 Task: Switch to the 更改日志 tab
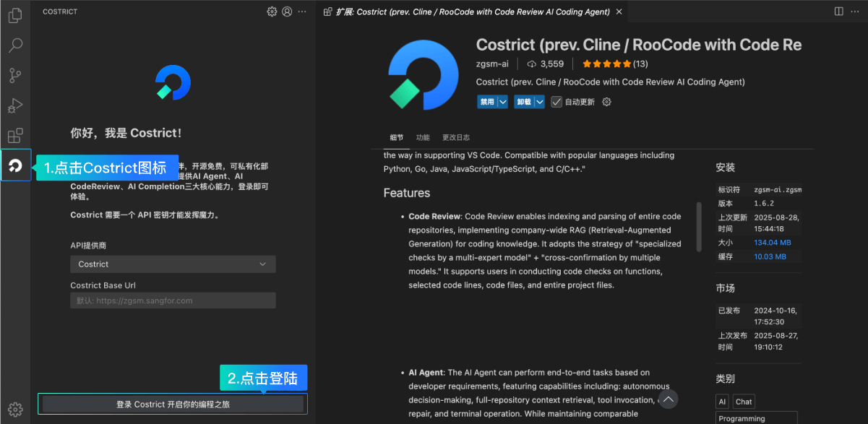coord(456,137)
